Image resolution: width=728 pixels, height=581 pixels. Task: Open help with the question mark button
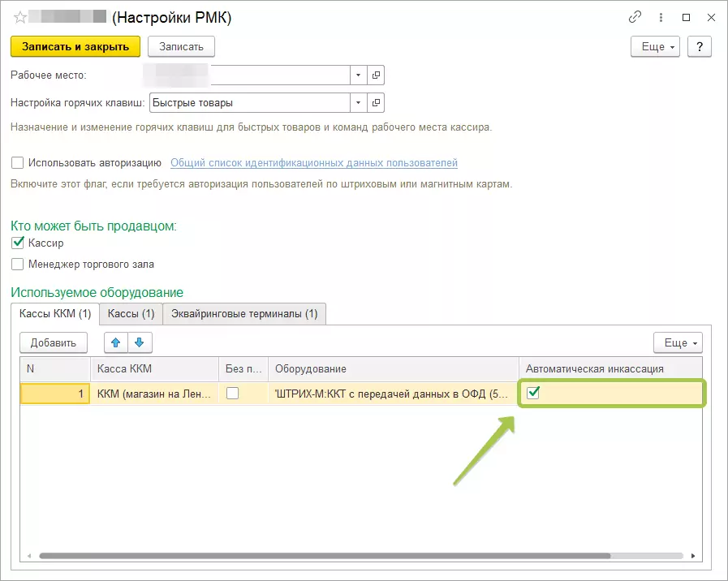699,47
